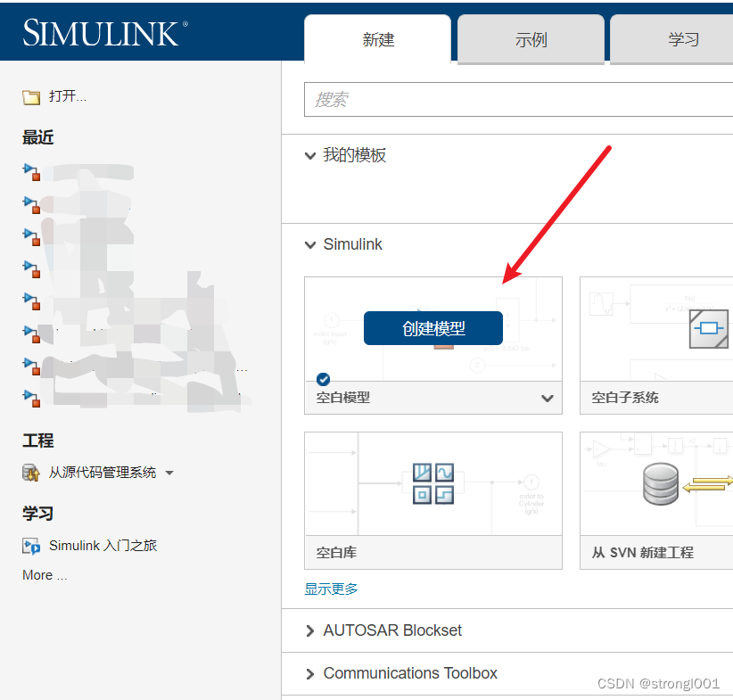Expand the AUTOSAR Blockset section
The image size is (733, 700).
coord(310,630)
